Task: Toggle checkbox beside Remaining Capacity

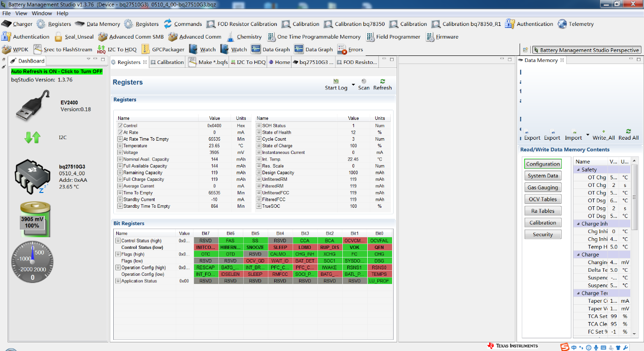Action: (x=120, y=173)
